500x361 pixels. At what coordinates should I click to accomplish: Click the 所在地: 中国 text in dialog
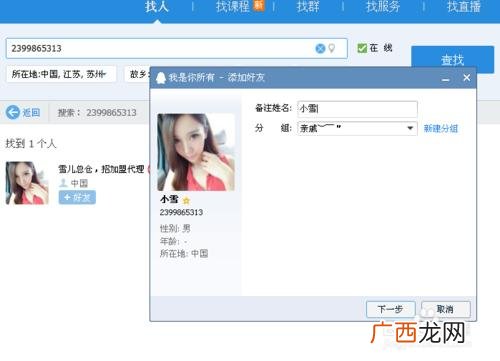[184, 254]
